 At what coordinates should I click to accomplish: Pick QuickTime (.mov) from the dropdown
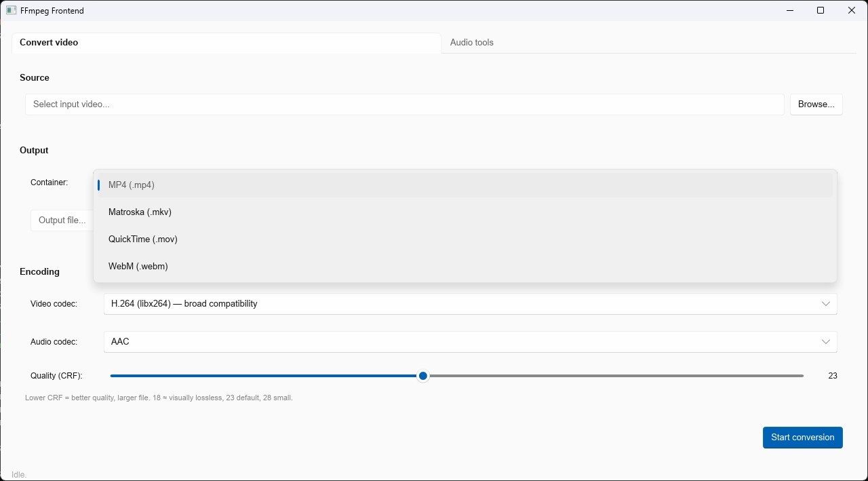click(x=465, y=239)
